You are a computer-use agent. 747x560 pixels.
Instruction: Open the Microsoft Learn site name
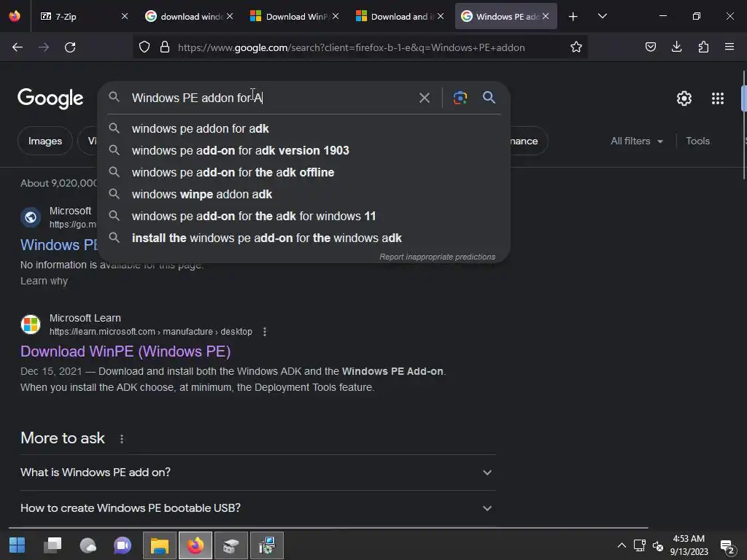click(85, 318)
